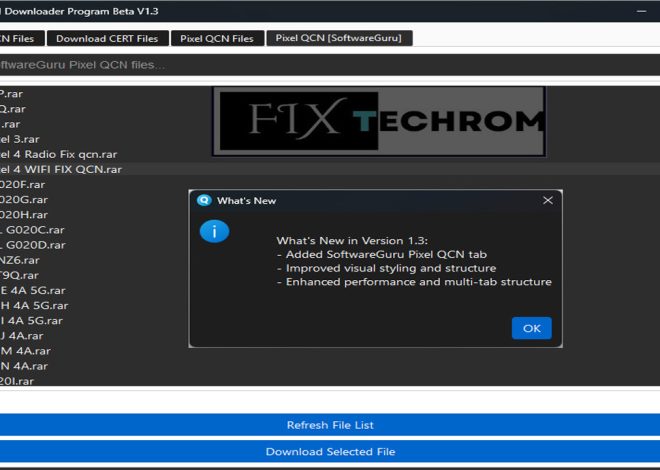Select the file ending in M 4A.rar
660x470 pixels.
(x=25, y=351)
